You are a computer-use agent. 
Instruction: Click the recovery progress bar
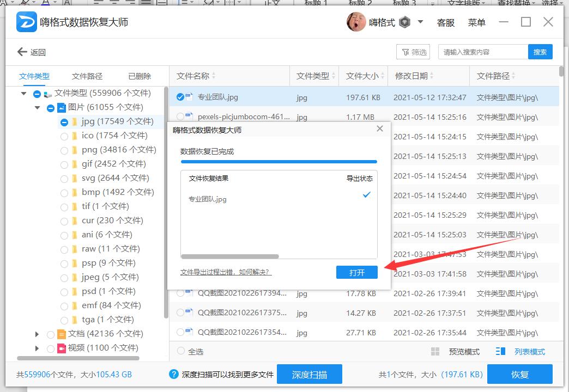[279, 162]
